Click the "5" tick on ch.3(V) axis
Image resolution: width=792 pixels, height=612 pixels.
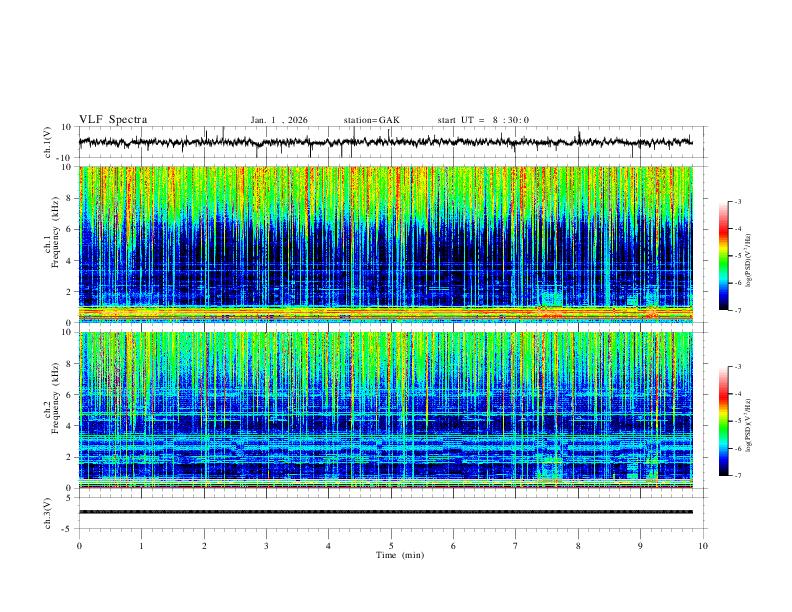click(x=69, y=497)
